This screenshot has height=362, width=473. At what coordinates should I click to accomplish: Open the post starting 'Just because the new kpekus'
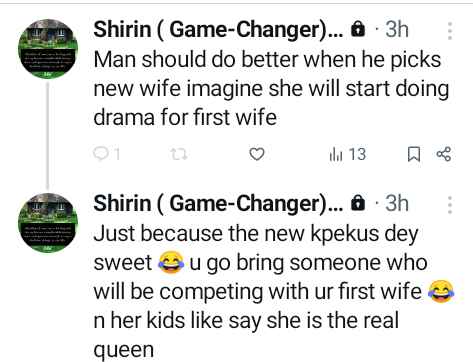274,291
